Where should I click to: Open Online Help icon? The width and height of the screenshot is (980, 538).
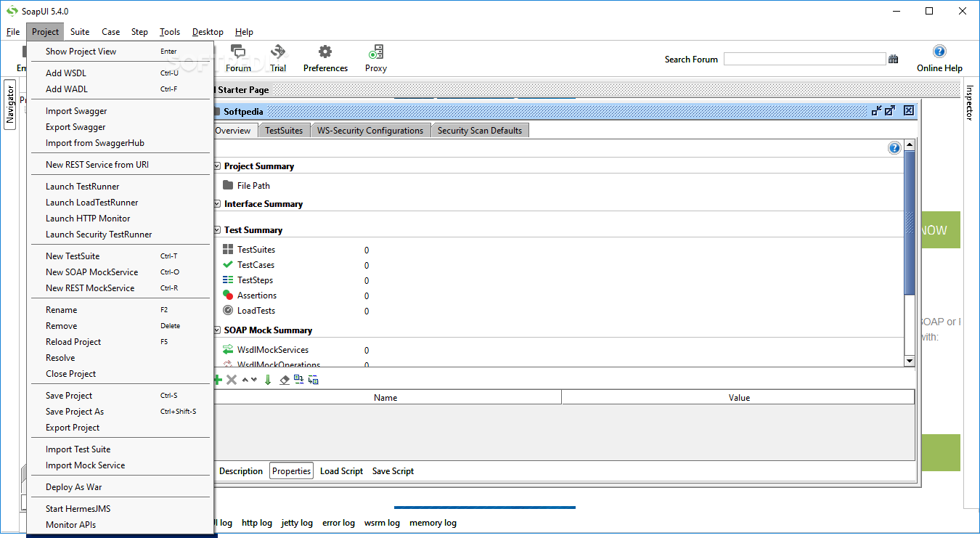pyautogui.click(x=939, y=52)
